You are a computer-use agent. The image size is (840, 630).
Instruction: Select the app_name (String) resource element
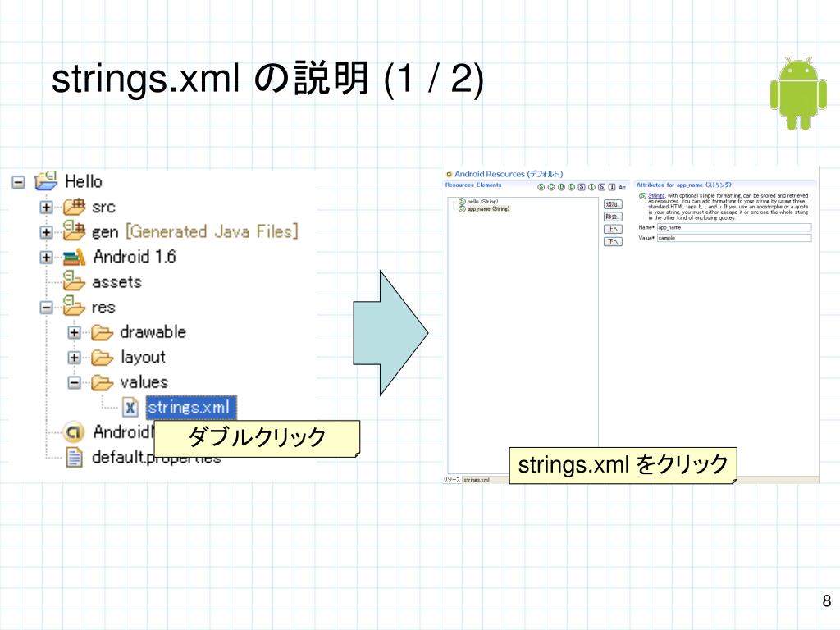pos(484,209)
